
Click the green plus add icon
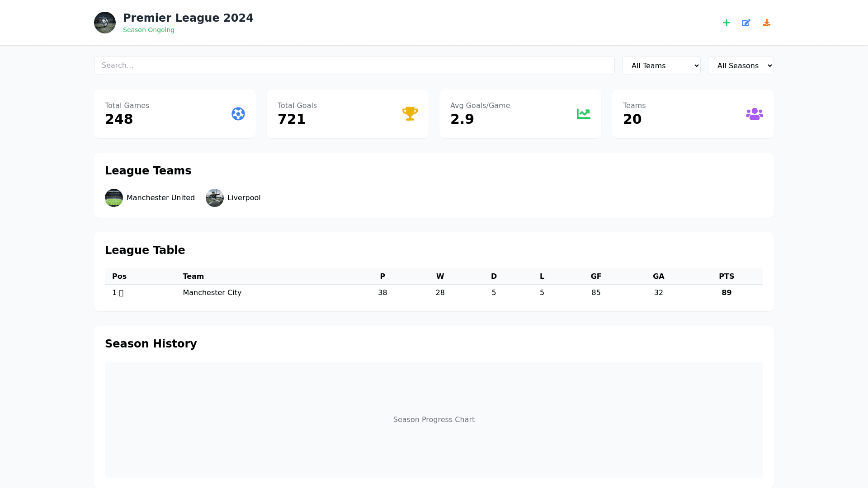click(x=726, y=23)
